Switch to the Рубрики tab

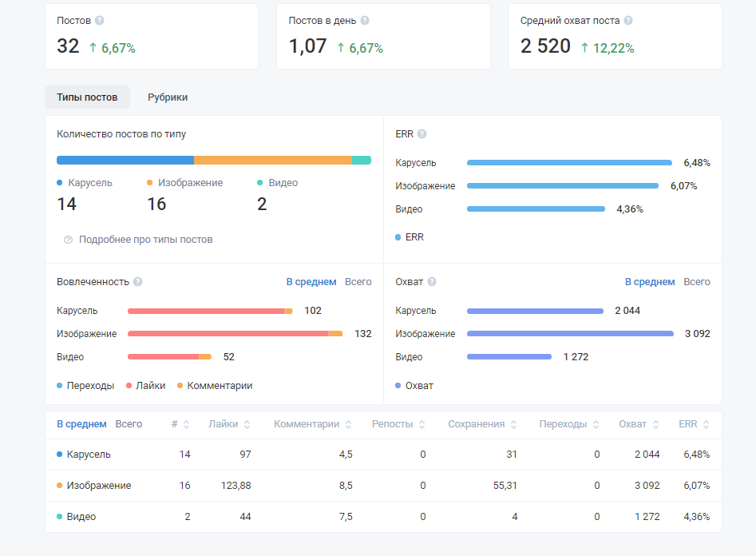[x=168, y=97]
